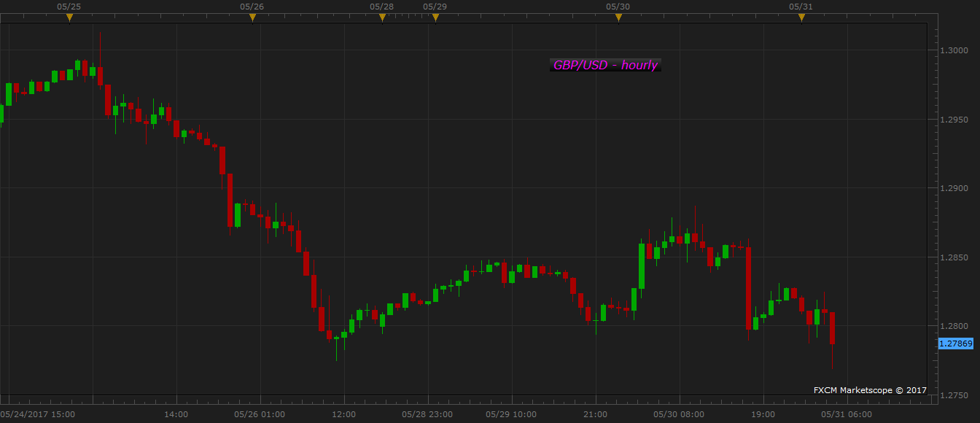Click the 05/26 date marker triangle
This screenshot has height=423, width=980.
252,18
